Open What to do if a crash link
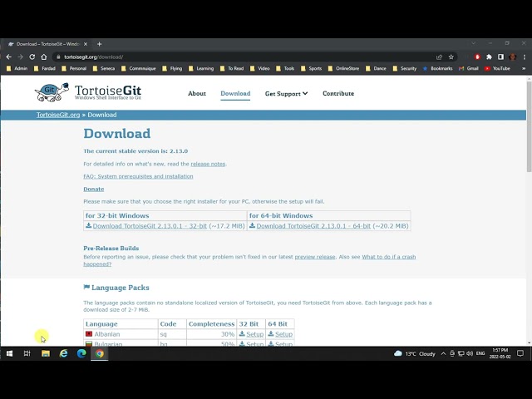The height and width of the screenshot is (399, 532). [x=388, y=257]
